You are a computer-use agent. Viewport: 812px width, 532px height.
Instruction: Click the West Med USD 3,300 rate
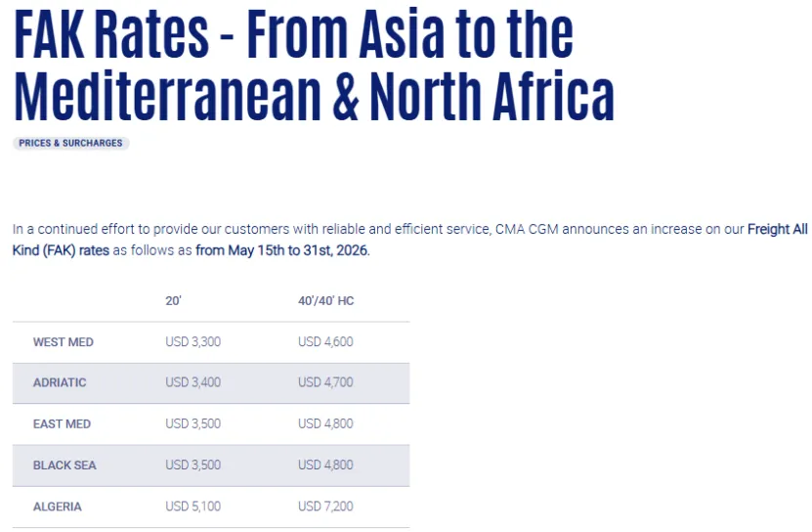(192, 342)
